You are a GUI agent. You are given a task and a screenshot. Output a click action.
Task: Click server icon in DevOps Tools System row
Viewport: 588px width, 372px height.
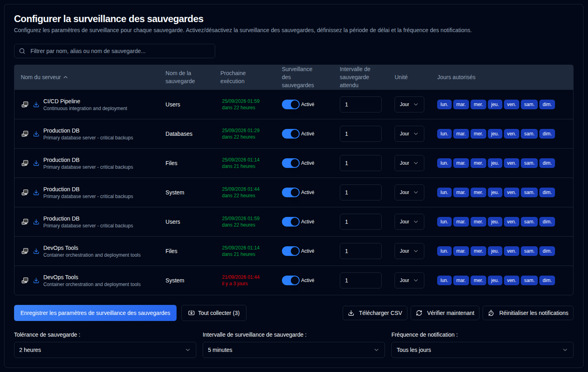(x=25, y=280)
